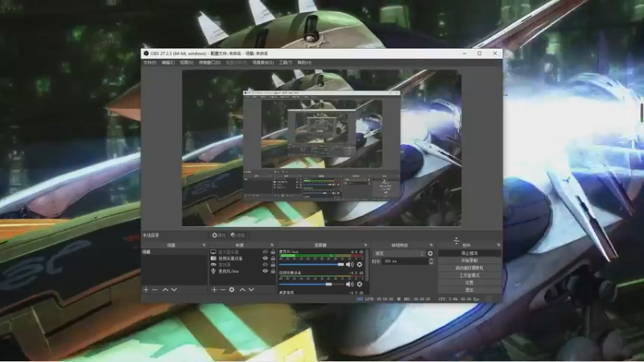644x362 pixels.
Task: Click the 滤镜 button above the panels
Action: tap(237, 236)
